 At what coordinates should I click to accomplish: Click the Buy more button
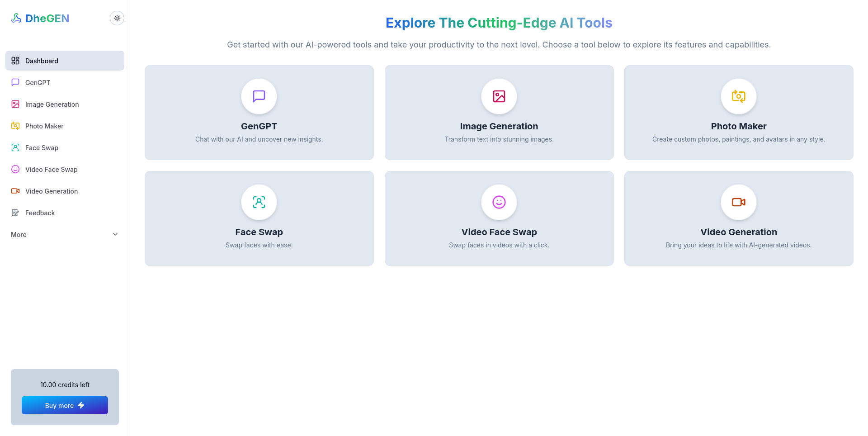click(64, 405)
